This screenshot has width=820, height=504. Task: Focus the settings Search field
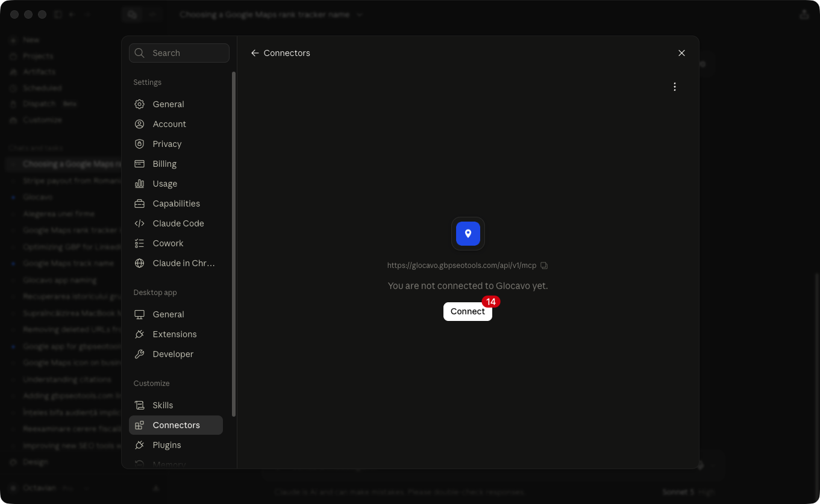pos(179,53)
